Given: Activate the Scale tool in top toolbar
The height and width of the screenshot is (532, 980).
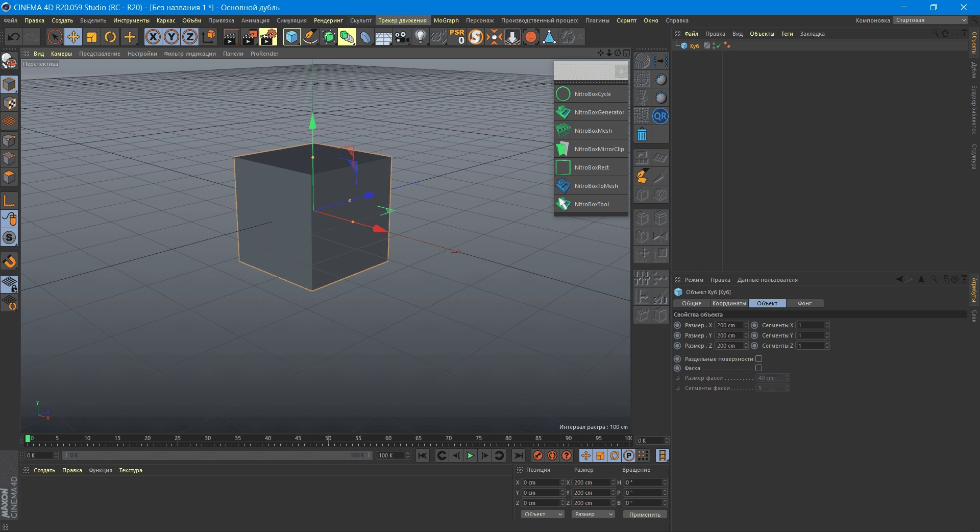Looking at the screenshot, I should point(92,37).
